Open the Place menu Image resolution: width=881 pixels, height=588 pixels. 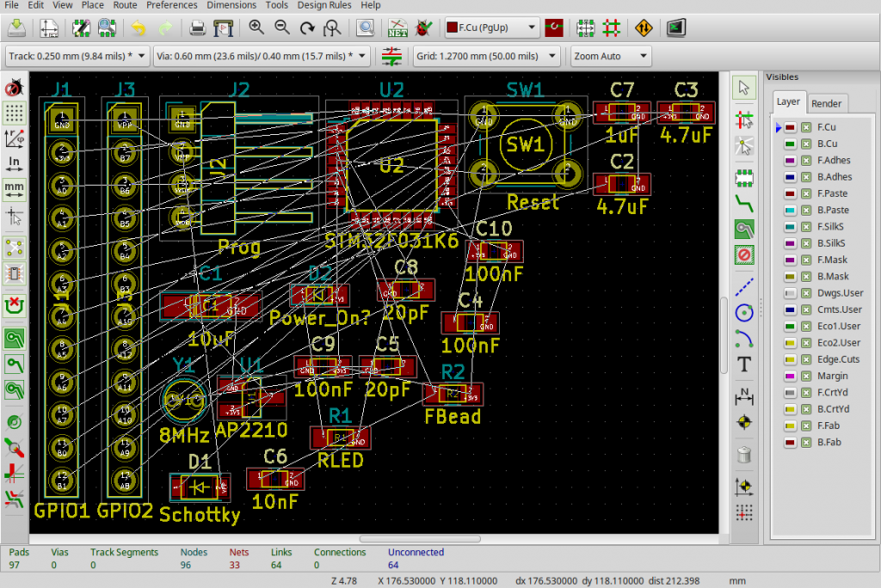(92, 5)
